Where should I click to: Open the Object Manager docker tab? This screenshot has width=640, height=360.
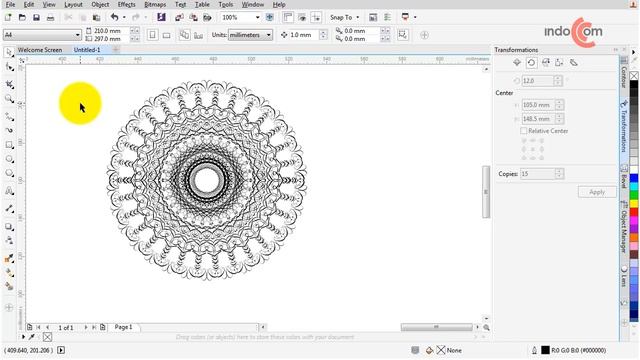point(624,226)
